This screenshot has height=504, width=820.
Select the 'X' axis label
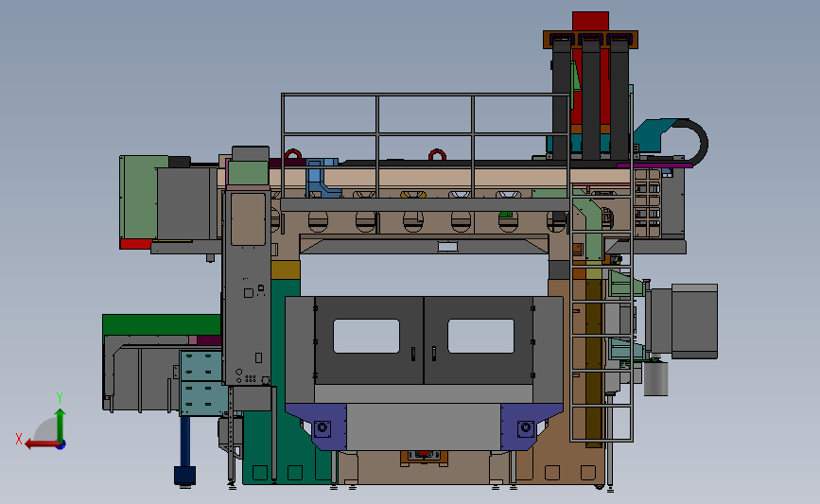(x=19, y=439)
